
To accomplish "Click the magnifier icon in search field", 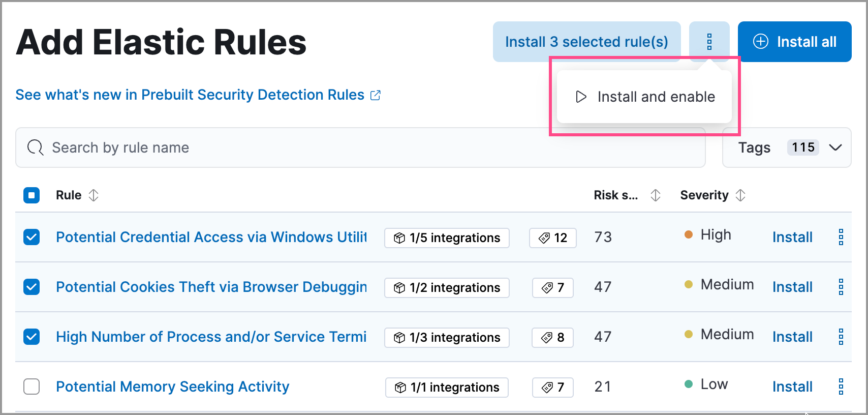I will click(35, 147).
